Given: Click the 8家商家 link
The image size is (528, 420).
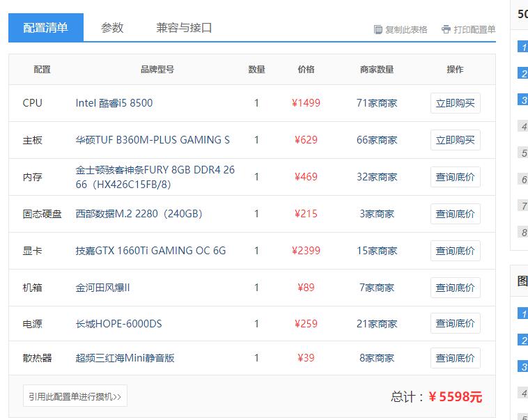Looking at the screenshot, I should coord(377,358).
